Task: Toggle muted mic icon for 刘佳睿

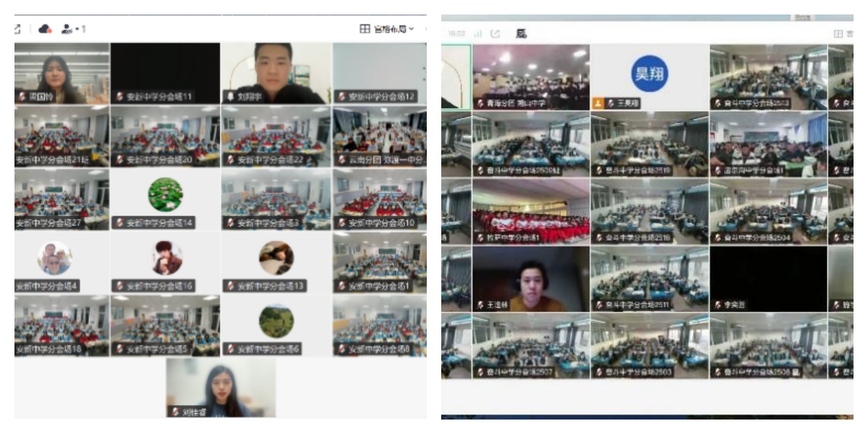Action: [175, 412]
